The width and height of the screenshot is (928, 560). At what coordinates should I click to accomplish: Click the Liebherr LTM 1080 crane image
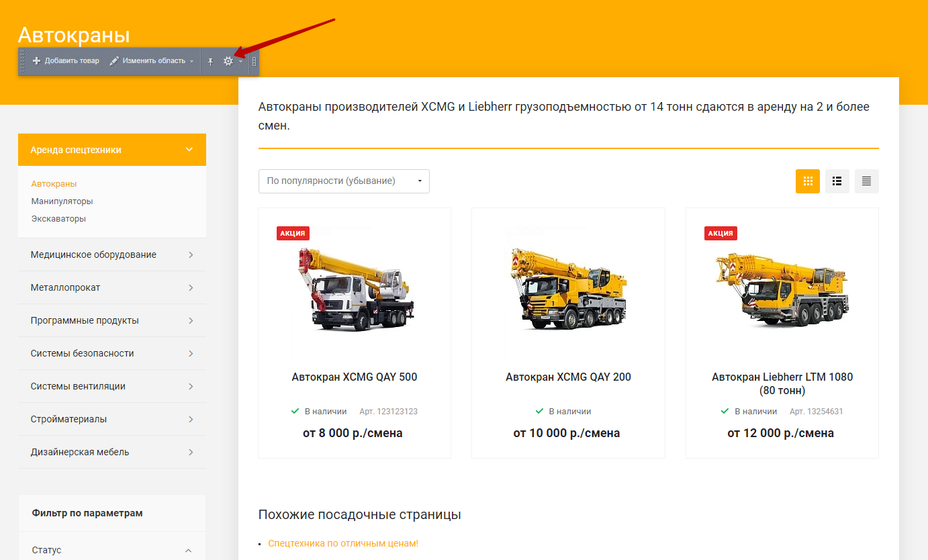pos(782,289)
